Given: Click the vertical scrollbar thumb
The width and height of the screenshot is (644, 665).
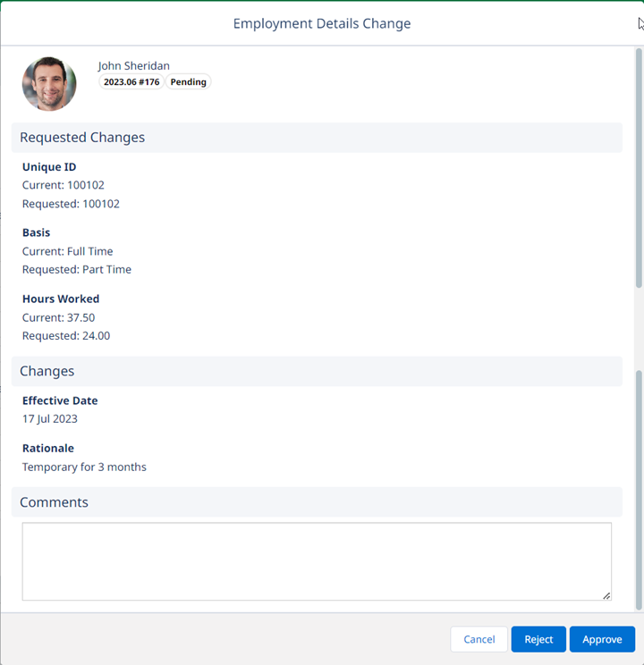Looking at the screenshot, I should coord(639,170).
